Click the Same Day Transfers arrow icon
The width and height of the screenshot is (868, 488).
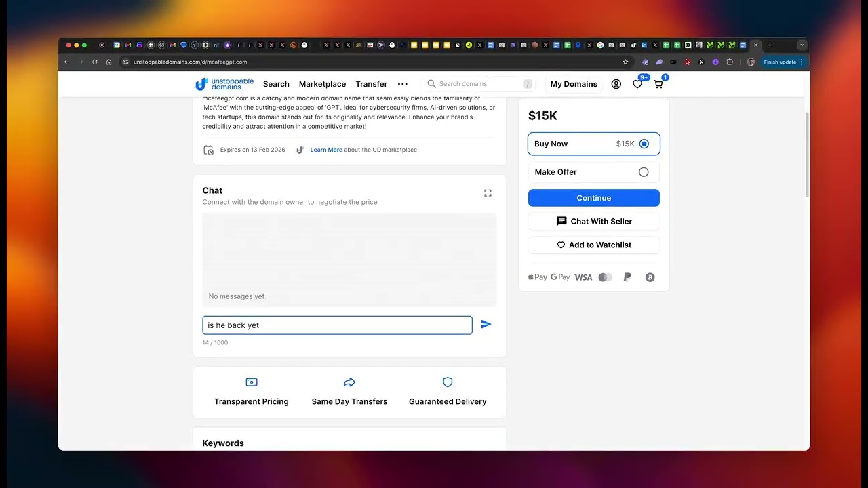point(349,382)
